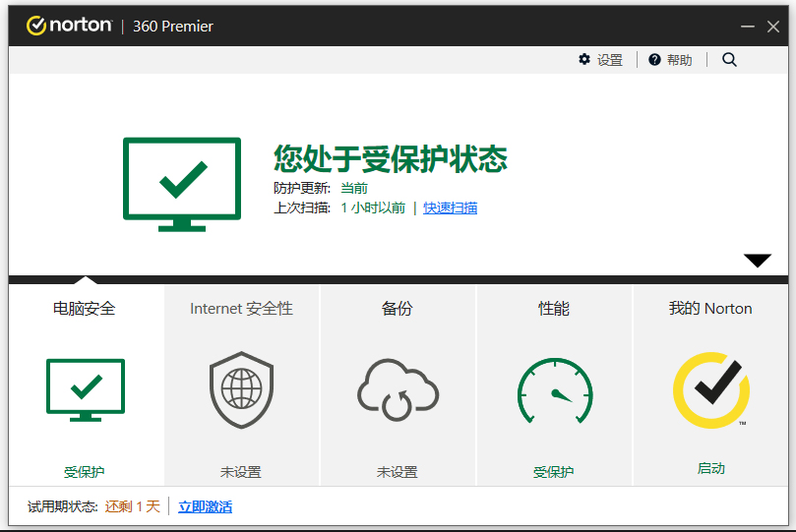
Task: Close the Norton window
Action: tap(773, 27)
